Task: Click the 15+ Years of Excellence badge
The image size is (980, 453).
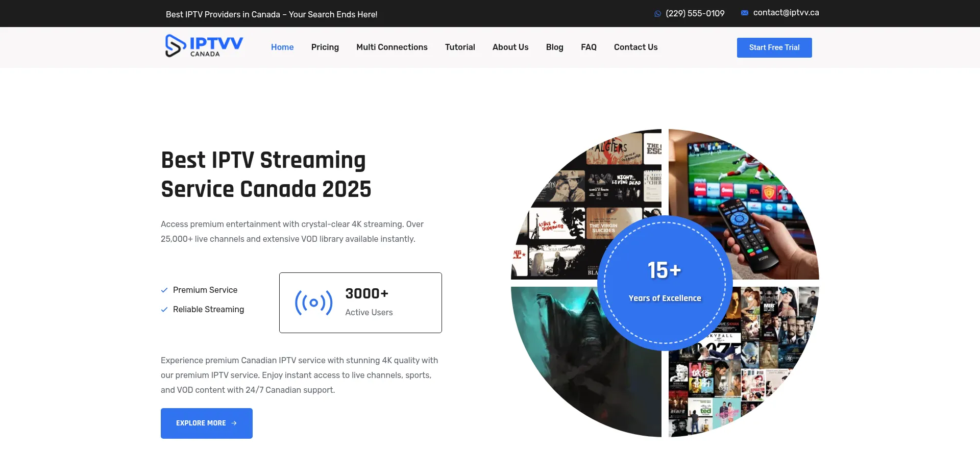Action: pos(665,283)
